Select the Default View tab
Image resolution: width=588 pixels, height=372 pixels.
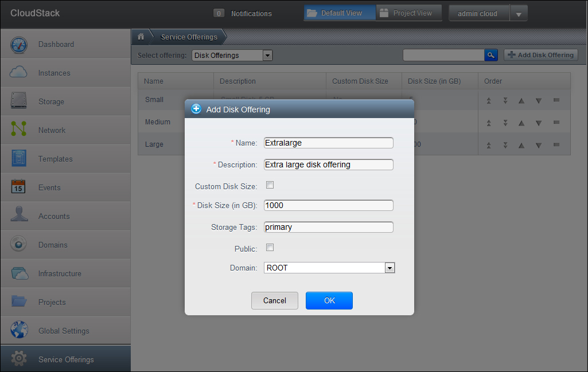coord(340,13)
